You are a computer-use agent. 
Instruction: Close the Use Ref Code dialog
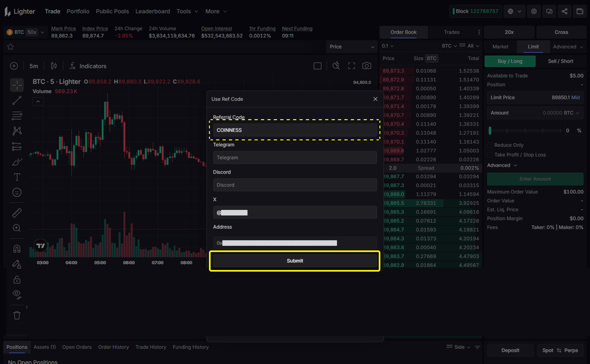(x=375, y=99)
